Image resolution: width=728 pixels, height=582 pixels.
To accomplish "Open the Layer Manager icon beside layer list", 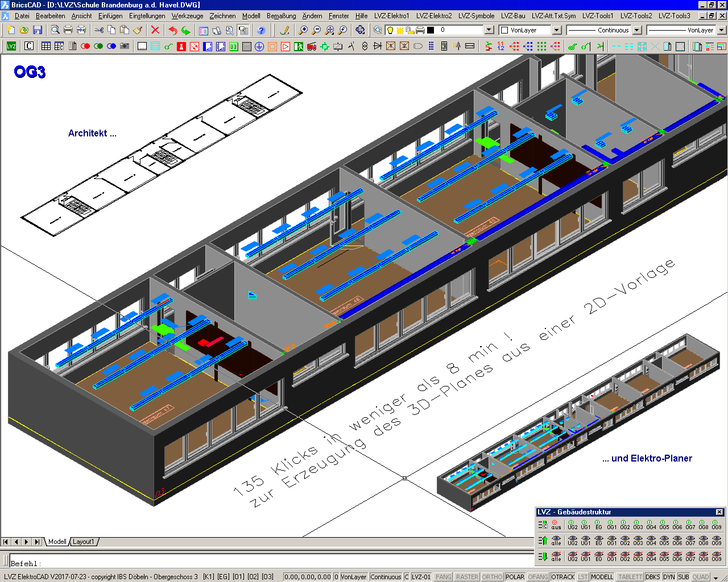I will point(378,30).
